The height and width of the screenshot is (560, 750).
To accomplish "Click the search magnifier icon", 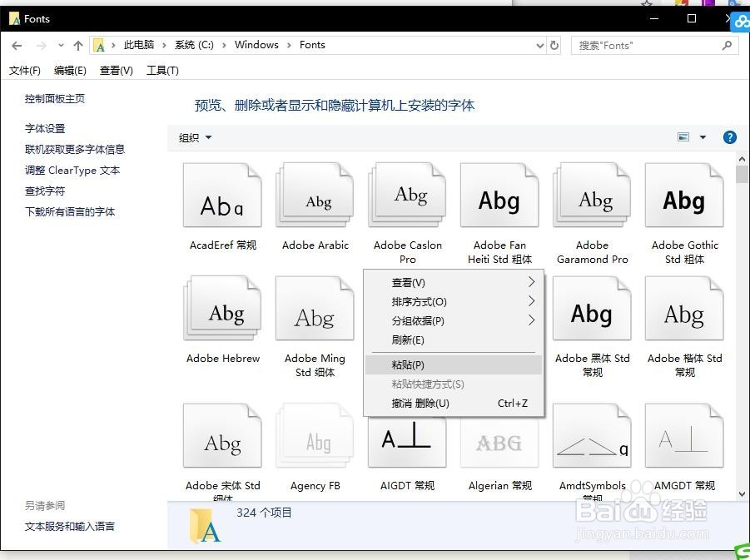I will pos(727,46).
